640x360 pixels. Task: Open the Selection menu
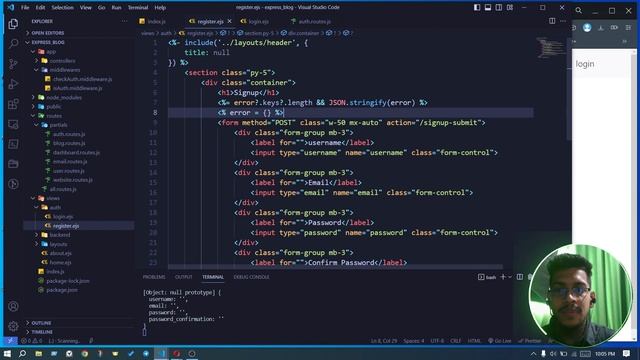[x=62, y=7]
